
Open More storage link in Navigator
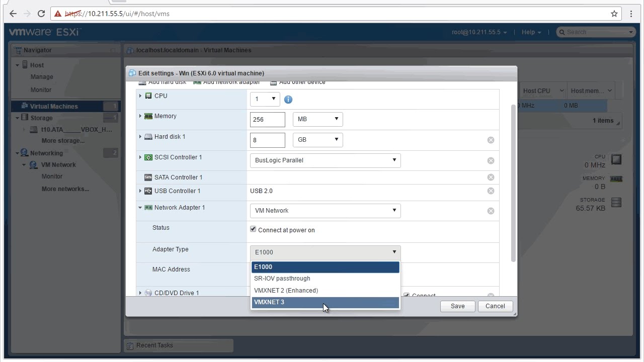point(63,141)
